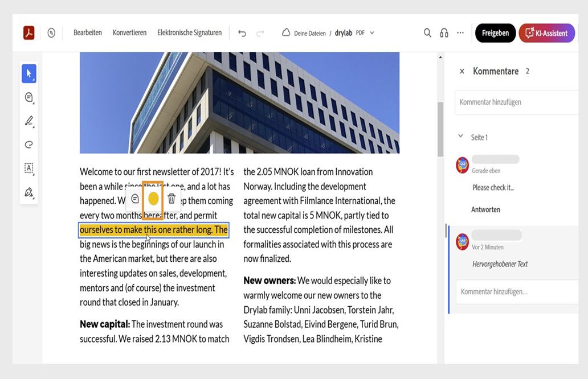The height and width of the screenshot is (379, 588).
Task: Select the highlighter pen tool
Action: click(29, 121)
